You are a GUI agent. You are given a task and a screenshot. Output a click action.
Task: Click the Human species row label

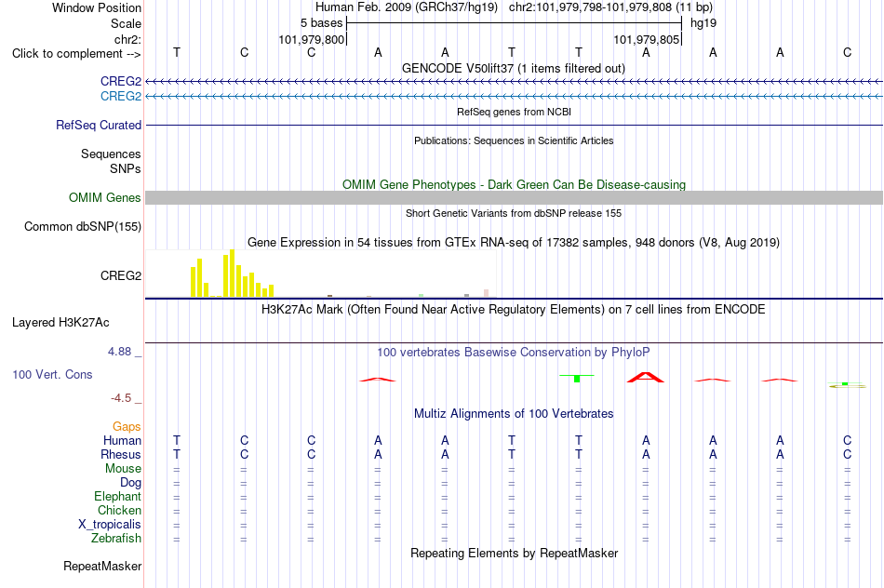tap(122, 440)
